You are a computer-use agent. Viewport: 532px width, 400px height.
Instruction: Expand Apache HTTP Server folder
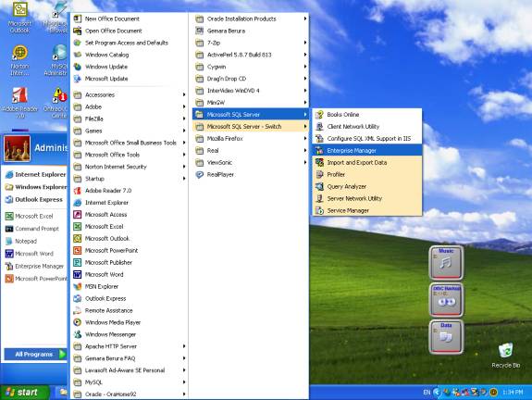click(130, 346)
